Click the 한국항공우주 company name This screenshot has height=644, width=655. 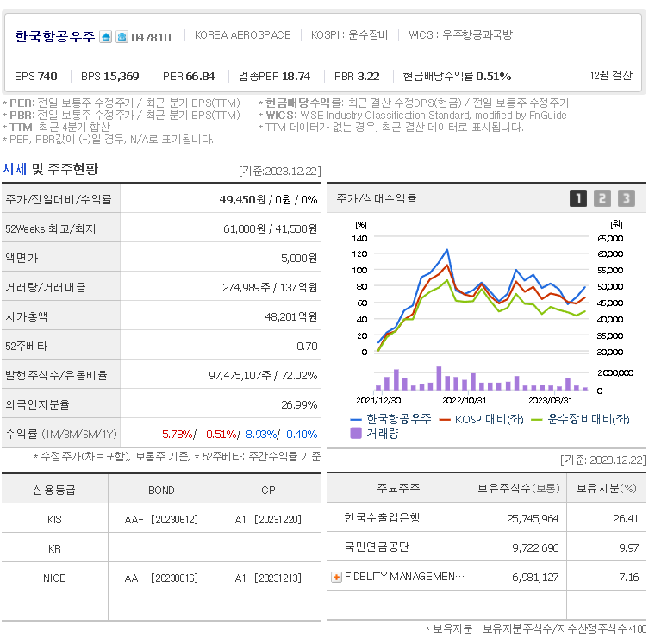pos(54,36)
